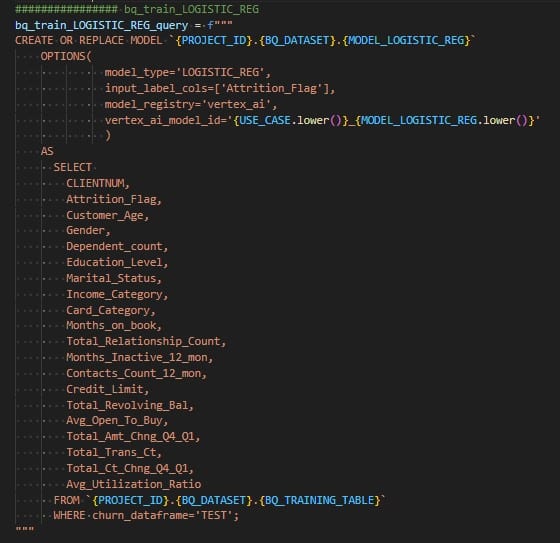The width and height of the screenshot is (560, 543).
Task: Click the CLIENTNUM column
Action: pyautogui.click(x=95, y=183)
